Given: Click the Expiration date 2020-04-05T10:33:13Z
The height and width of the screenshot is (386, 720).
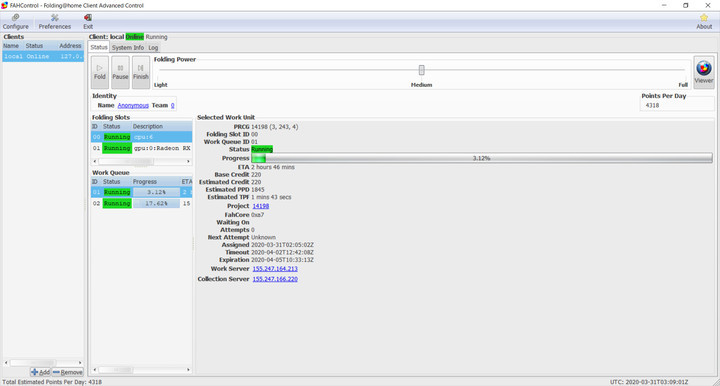Looking at the screenshot, I should click(282, 260).
